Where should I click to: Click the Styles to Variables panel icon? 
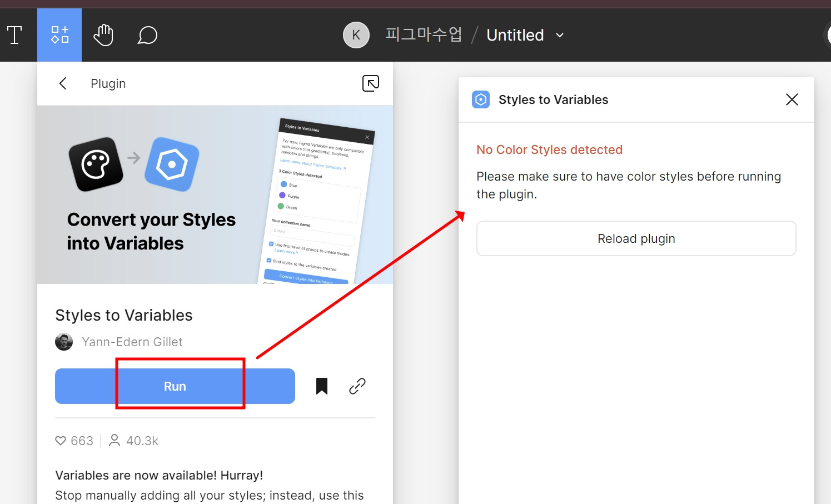pos(481,99)
